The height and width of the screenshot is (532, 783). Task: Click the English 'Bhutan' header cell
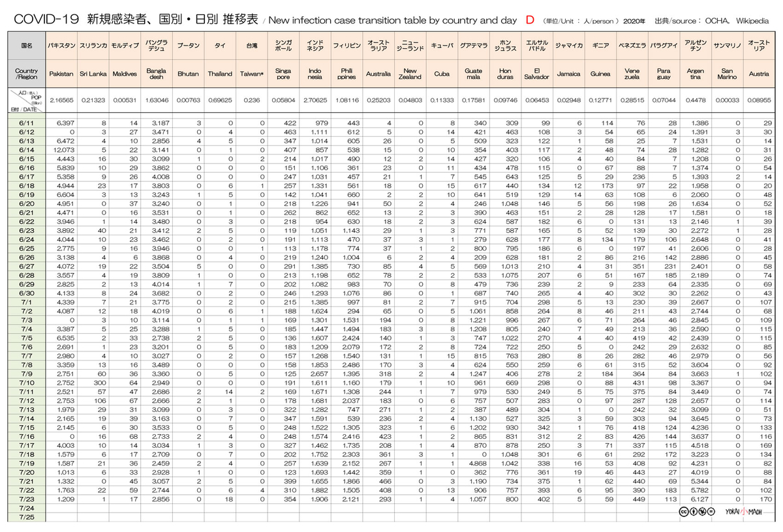click(189, 74)
